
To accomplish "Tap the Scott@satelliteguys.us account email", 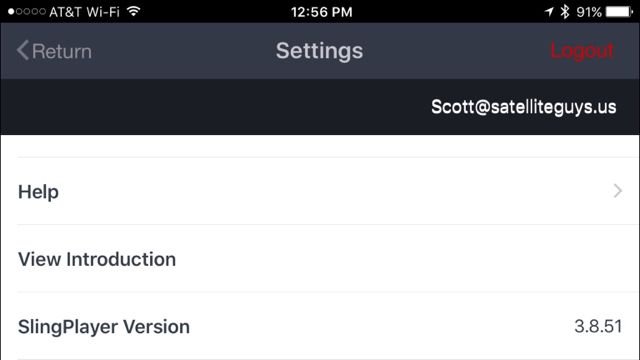I will pyautogui.click(x=524, y=107).
